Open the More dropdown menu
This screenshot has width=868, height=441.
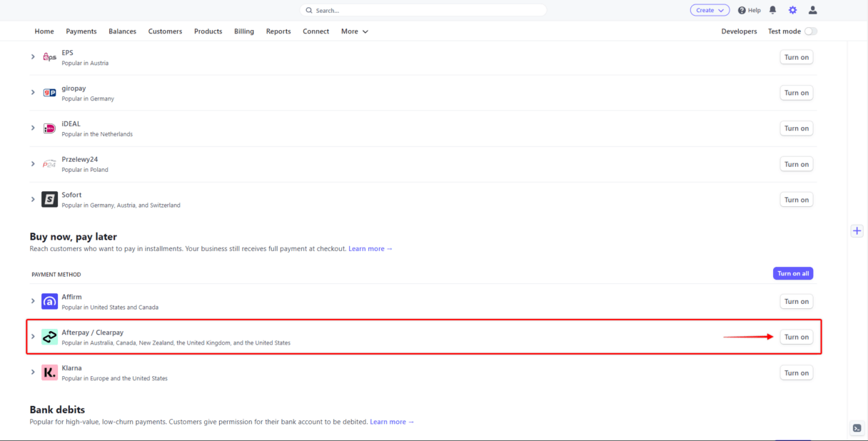coord(355,31)
